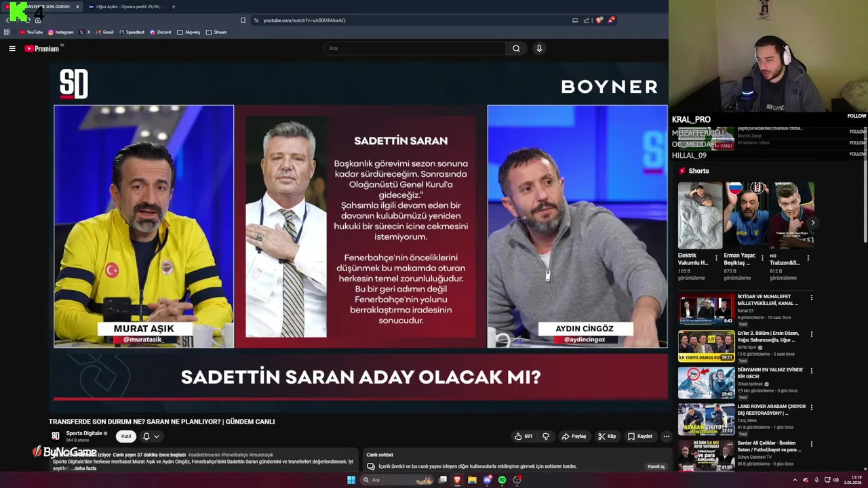Screen dimensions: 868x488
Task: Open the notification bell dropdown for channel
Action: 151,436
